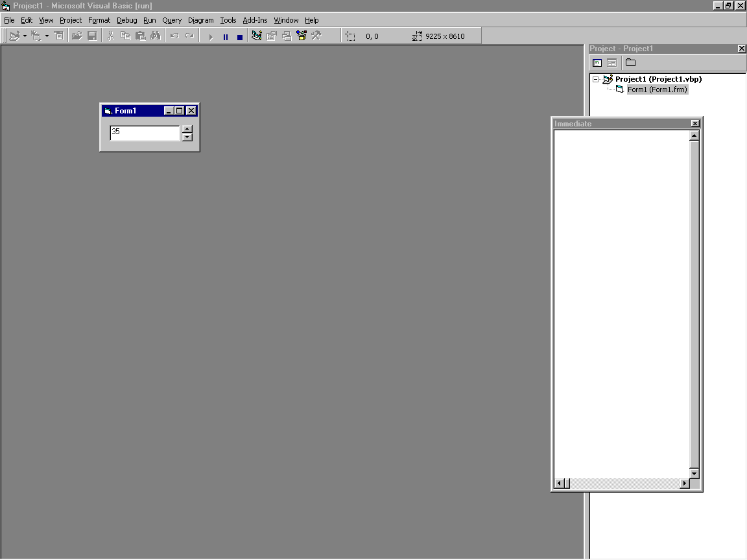Open the Diagram menu

point(200,20)
